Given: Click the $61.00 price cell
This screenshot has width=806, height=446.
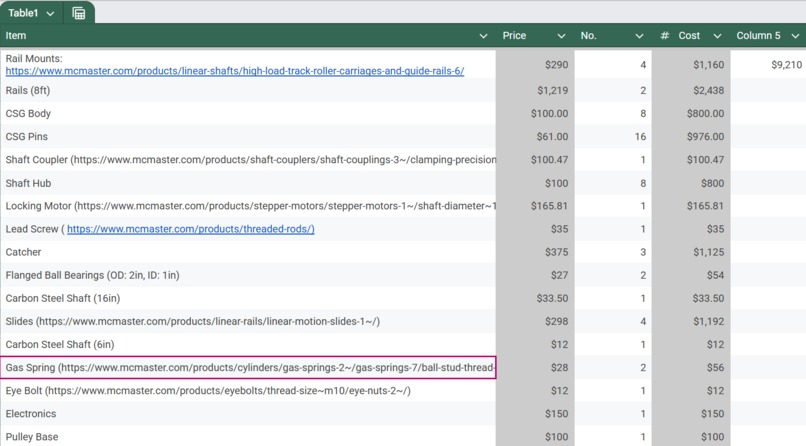Looking at the screenshot, I should [535, 137].
